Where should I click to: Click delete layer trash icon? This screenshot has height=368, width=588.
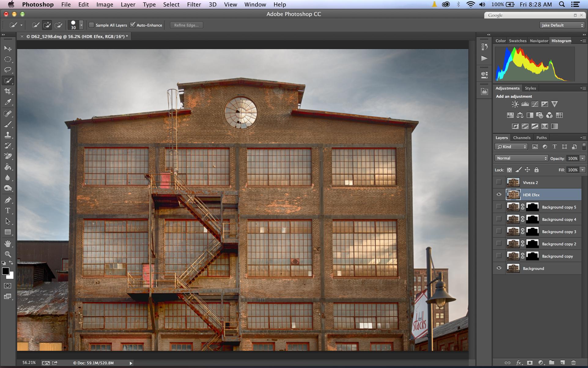[x=573, y=362]
